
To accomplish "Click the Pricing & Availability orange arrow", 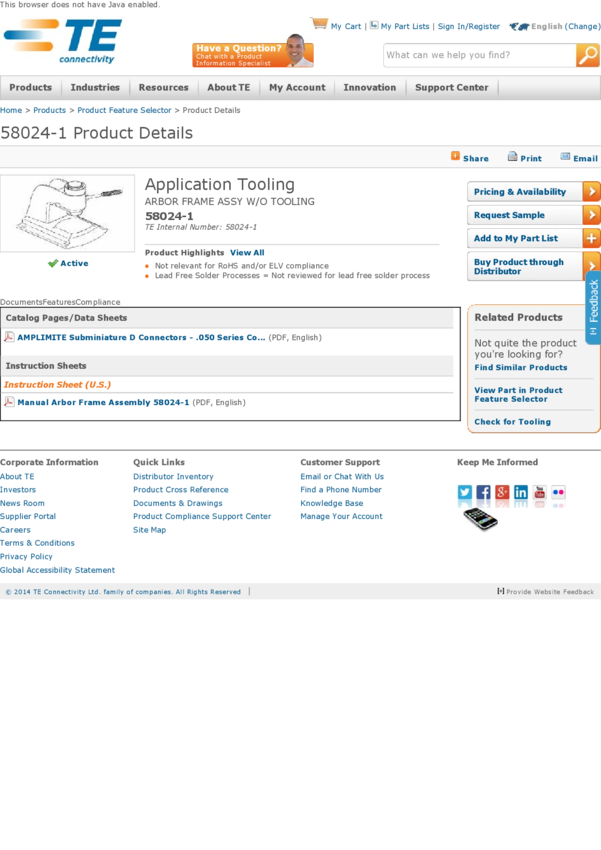I will 591,191.
